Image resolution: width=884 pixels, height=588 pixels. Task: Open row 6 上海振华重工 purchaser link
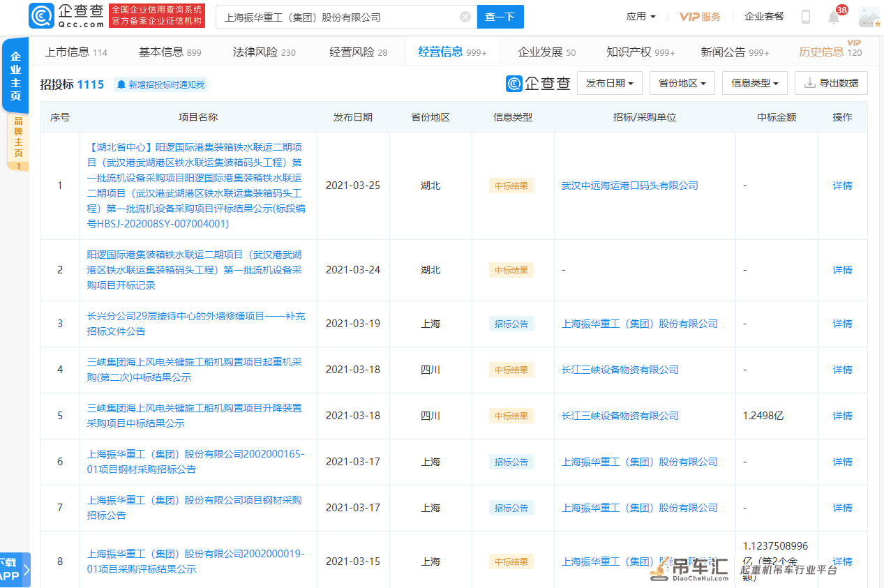(x=639, y=462)
